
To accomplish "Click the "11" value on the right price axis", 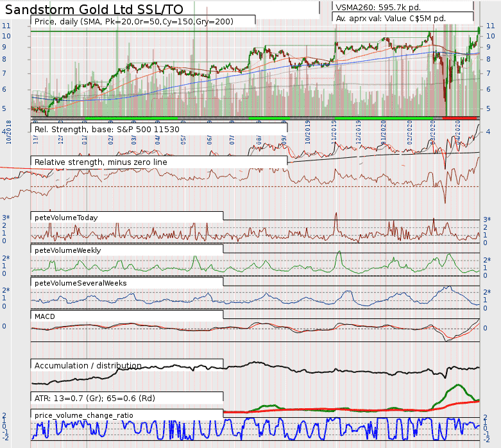I will pyautogui.click(x=490, y=26).
